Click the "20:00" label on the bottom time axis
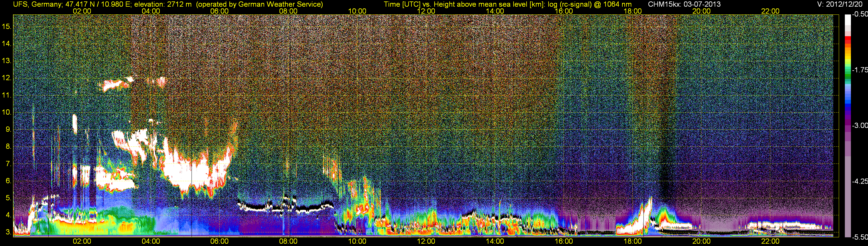The height and width of the screenshot is (246, 868). [x=702, y=241]
